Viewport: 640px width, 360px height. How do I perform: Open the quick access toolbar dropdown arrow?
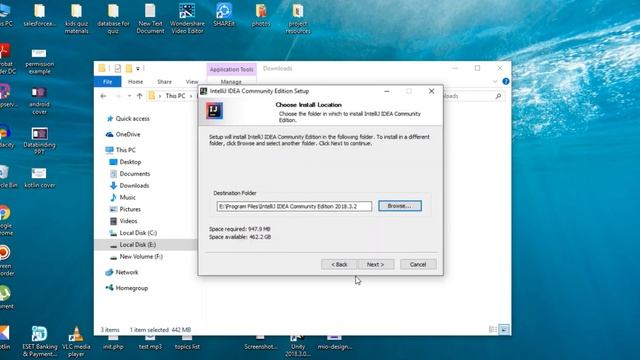(138, 68)
